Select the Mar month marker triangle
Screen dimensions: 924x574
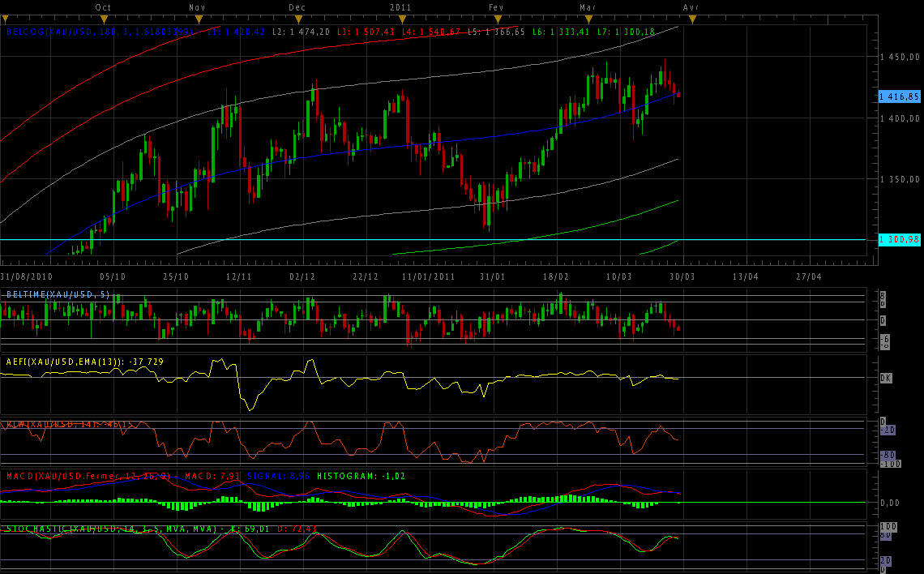point(588,18)
